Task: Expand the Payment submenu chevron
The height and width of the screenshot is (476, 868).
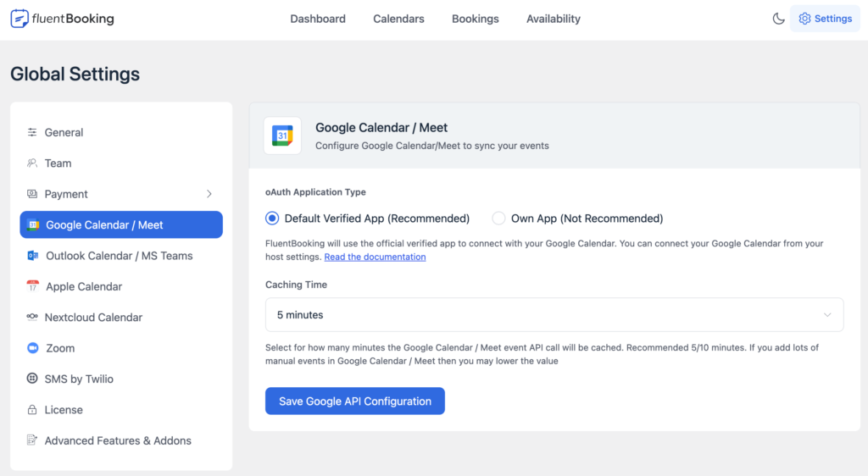Action: (209, 194)
